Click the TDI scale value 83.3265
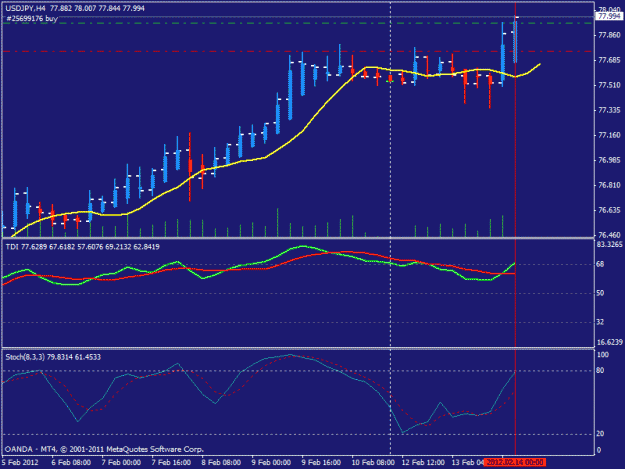Screen dimensions: 625x469 [609, 244]
